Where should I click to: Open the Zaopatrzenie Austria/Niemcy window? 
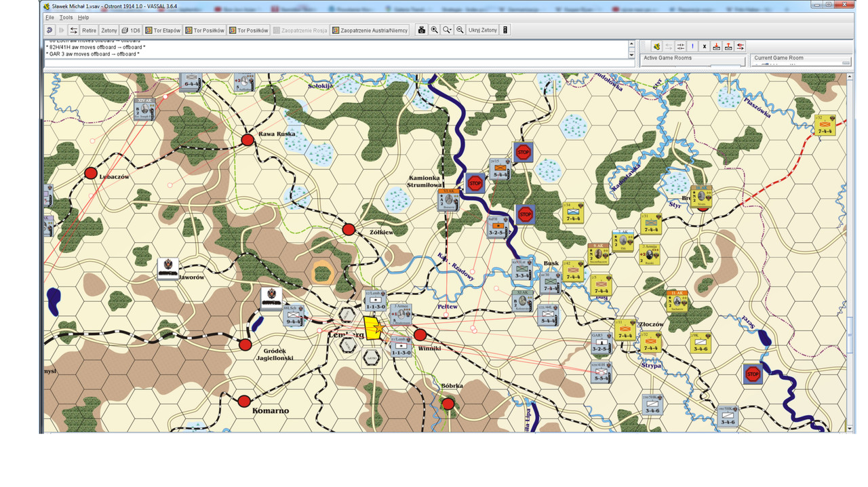370,30
